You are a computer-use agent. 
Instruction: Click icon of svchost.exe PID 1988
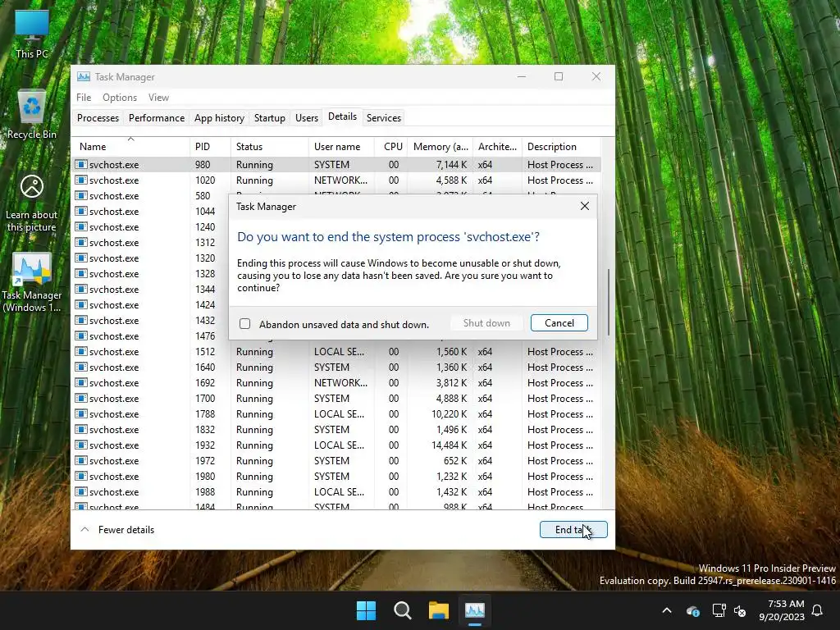tap(81, 491)
